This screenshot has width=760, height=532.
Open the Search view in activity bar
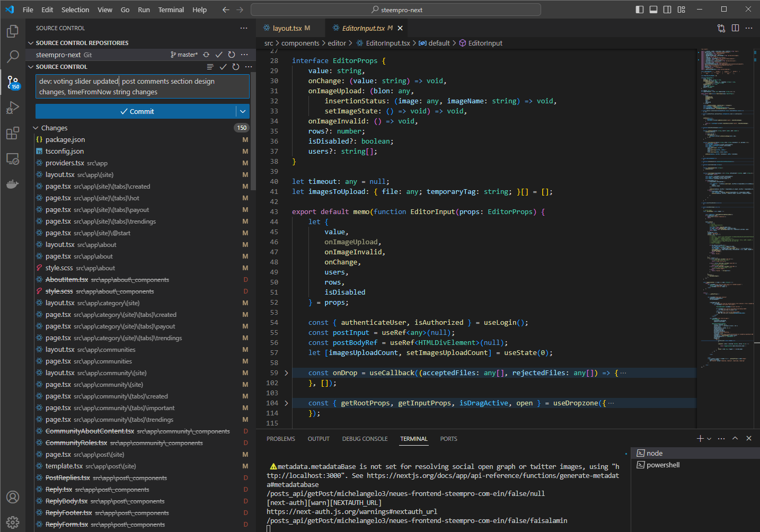13,56
